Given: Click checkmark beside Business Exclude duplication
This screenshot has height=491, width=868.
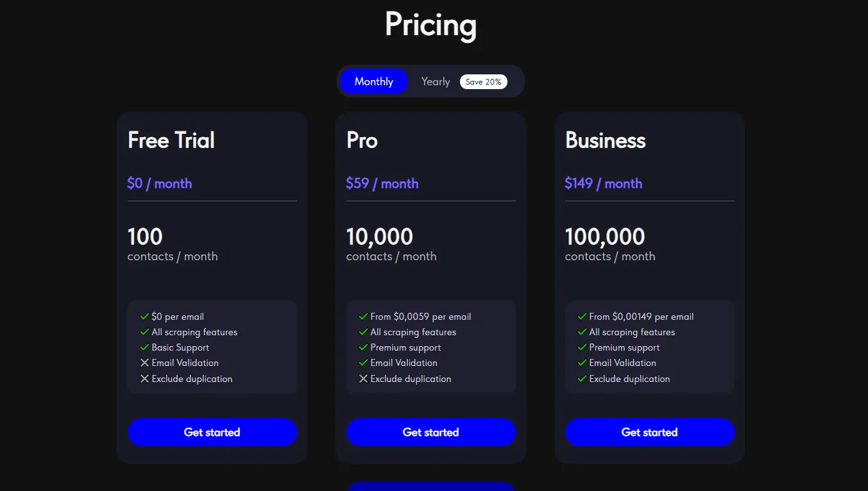Looking at the screenshot, I should (582, 379).
